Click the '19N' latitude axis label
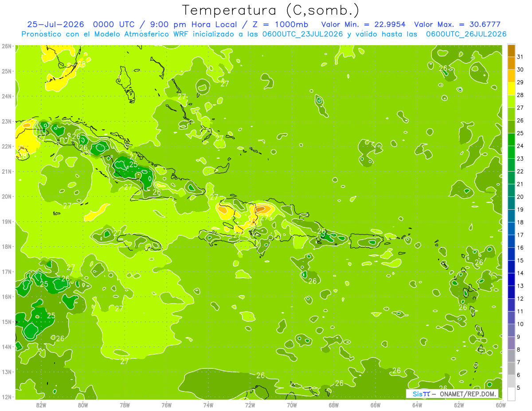This screenshot has height=411, width=532. [x=6, y=222]
